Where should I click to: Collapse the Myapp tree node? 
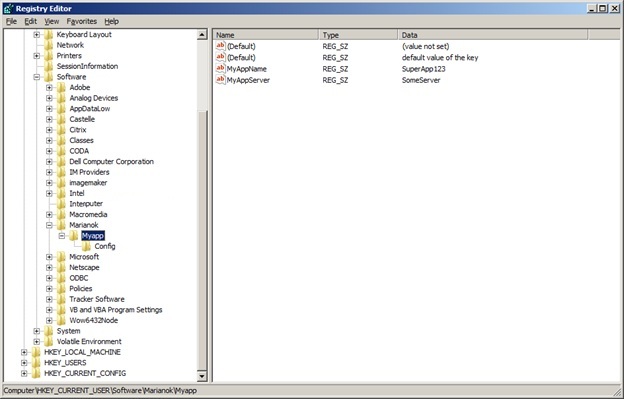62,236
